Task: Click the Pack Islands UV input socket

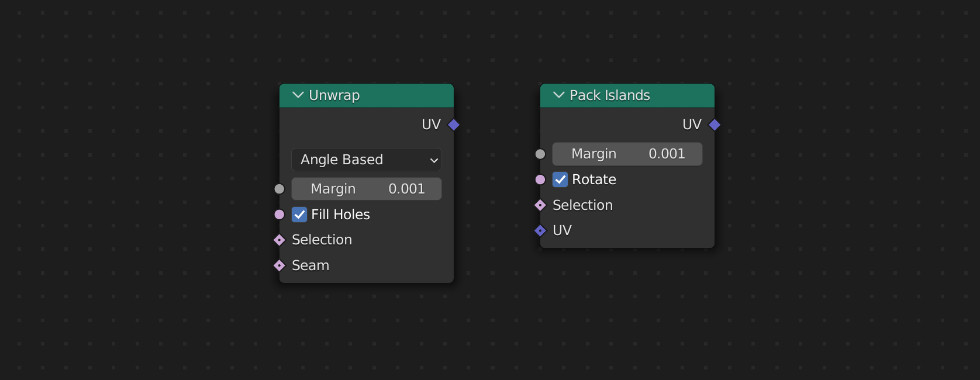Action: coord(540,230)
